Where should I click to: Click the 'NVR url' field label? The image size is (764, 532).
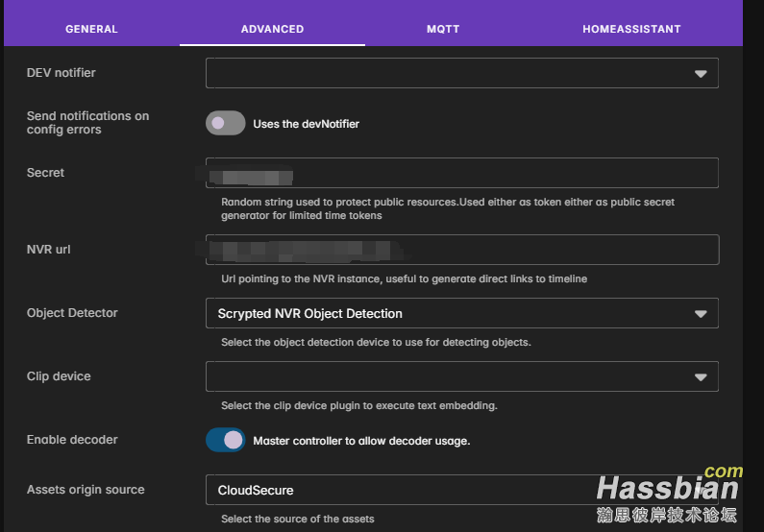point(48,250)
